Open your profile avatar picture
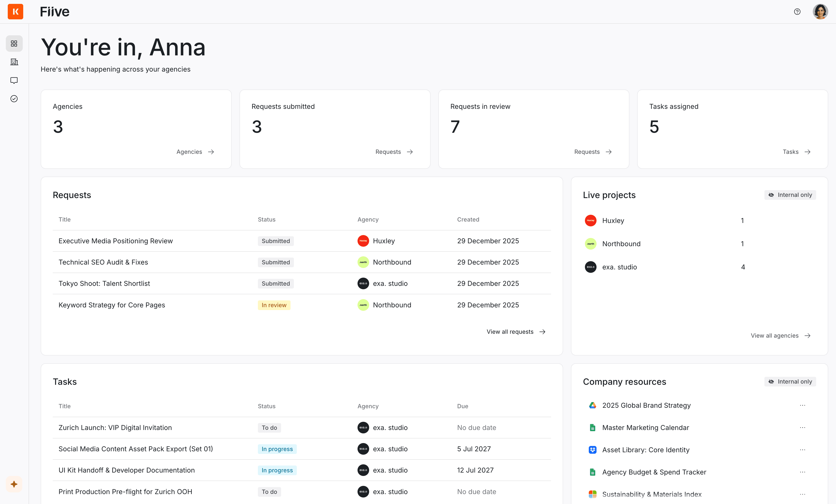836x504 pixels. 820,12
